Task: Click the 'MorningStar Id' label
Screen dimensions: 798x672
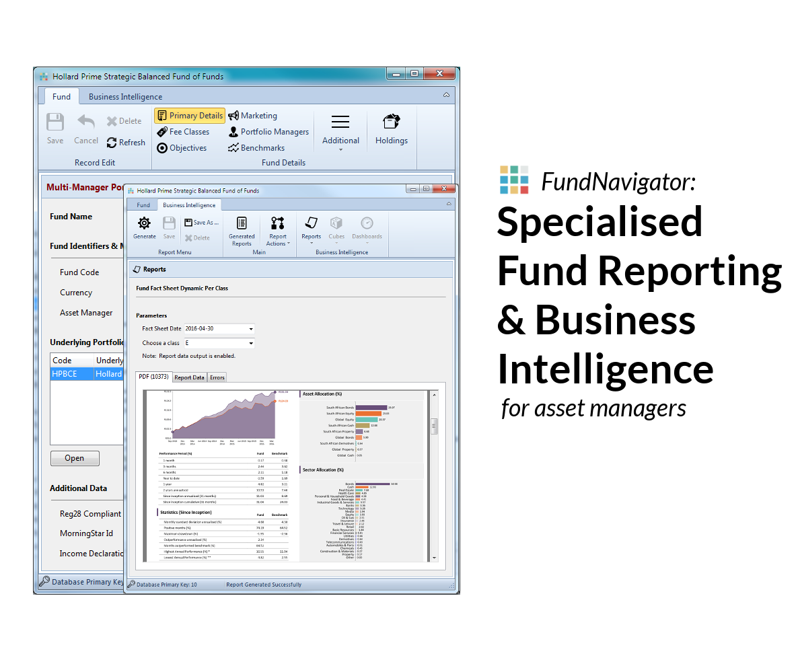Action: click(87, 533)
